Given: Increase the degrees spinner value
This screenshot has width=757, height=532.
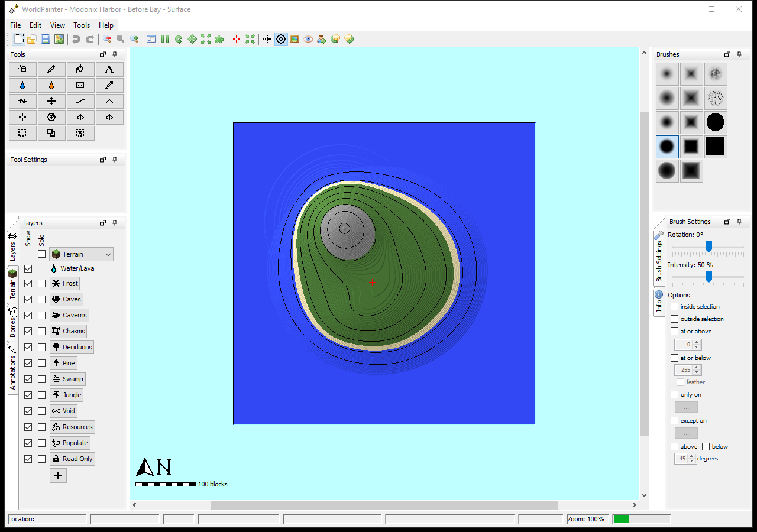Looking at the screenshot, I should 692,456.
